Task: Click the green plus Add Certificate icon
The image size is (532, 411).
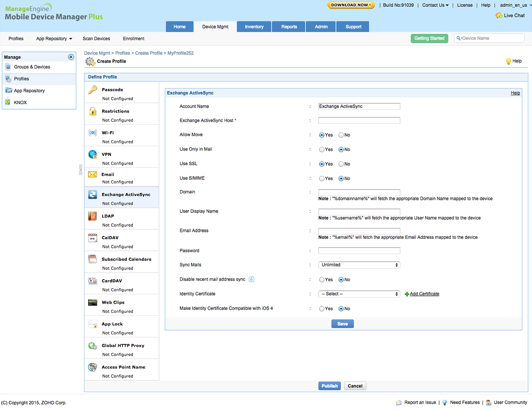Action: 407,294
